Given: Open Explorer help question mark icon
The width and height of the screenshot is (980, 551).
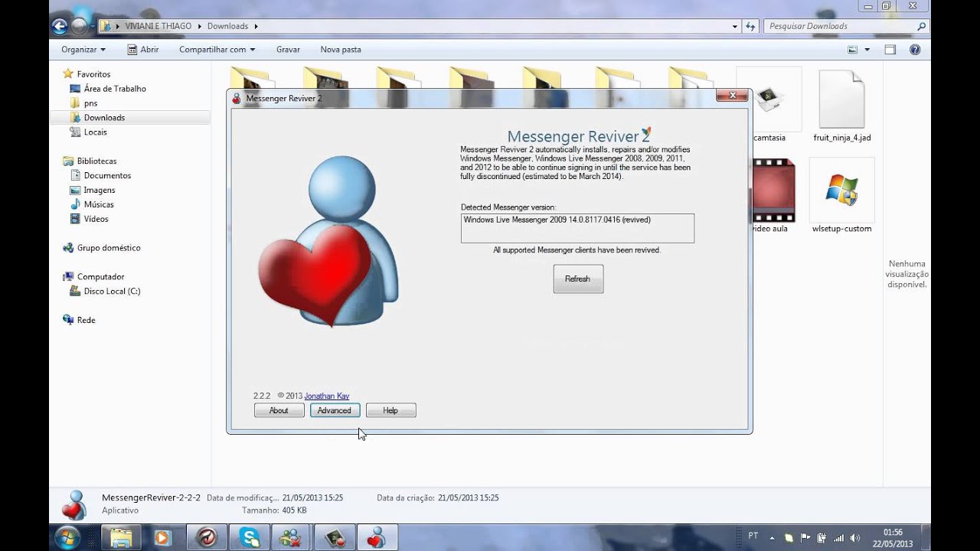Looking at the screenshot, I should coord(914,50).
